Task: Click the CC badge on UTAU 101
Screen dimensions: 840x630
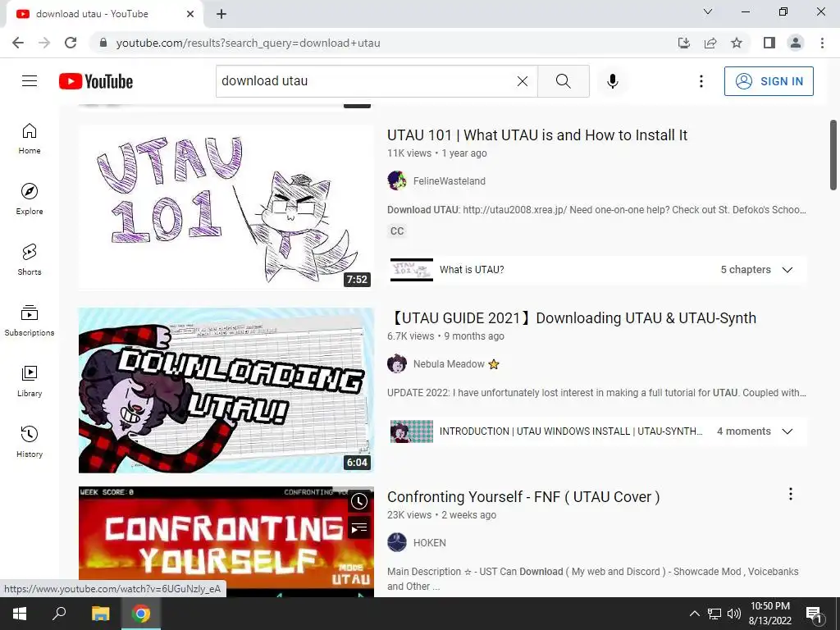Action: click(397, 231)
